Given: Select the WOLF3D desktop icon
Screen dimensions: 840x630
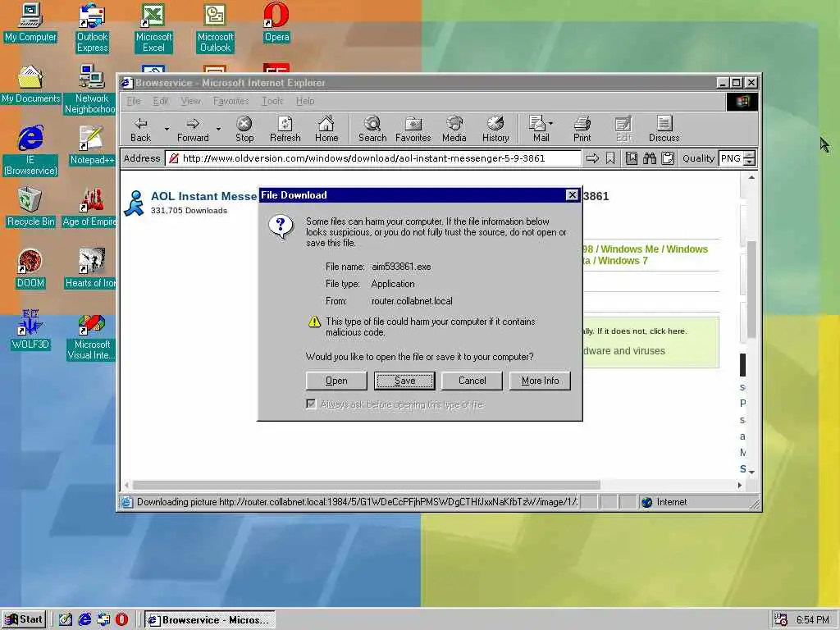Looking at the screenshot, I should [30, 330].
